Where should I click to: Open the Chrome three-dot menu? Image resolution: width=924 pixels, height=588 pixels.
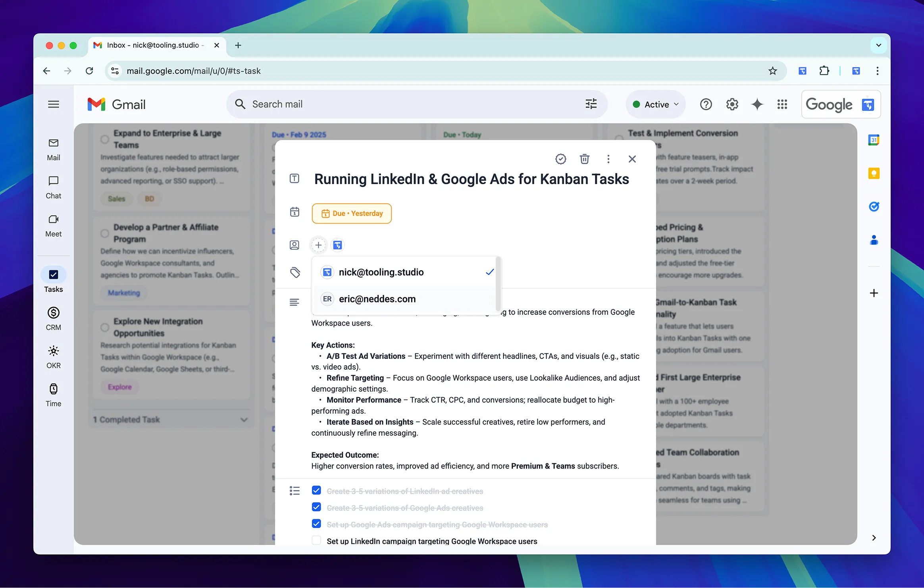pyautogui.click(x=878, y=71)
